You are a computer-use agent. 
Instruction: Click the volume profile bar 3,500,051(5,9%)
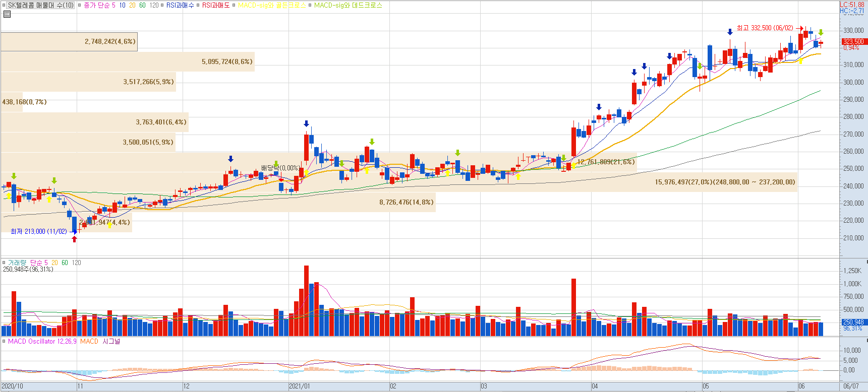(88, 142)
